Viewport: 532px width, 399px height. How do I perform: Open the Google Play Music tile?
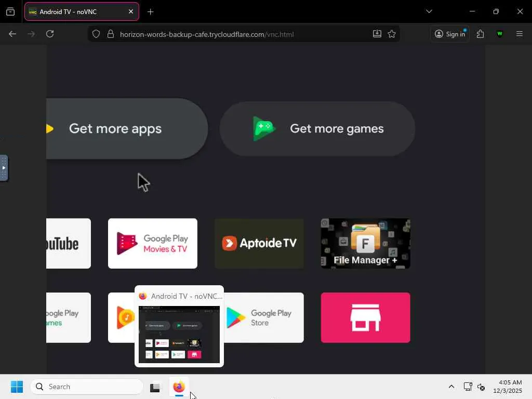pos(122,317)
